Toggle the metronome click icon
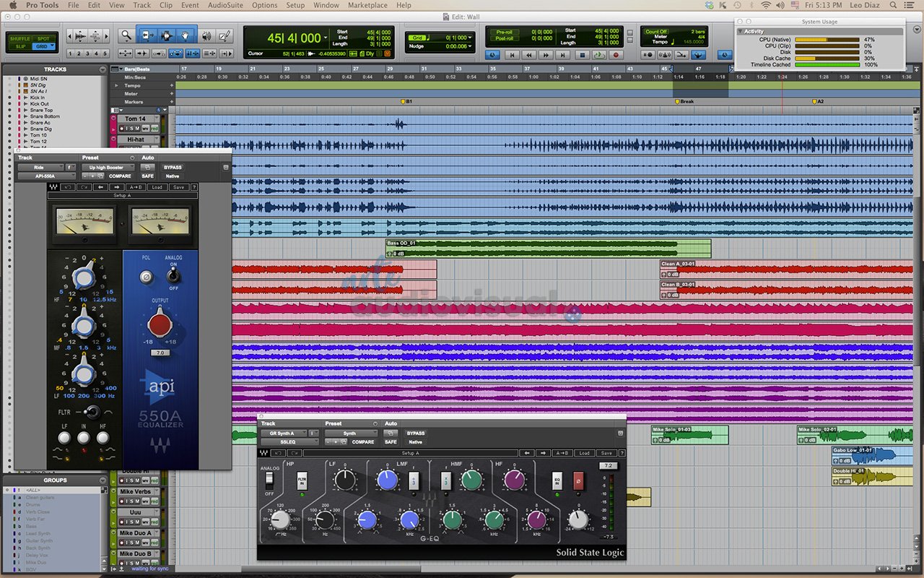924x578 pixels. (x=664, y=55)
